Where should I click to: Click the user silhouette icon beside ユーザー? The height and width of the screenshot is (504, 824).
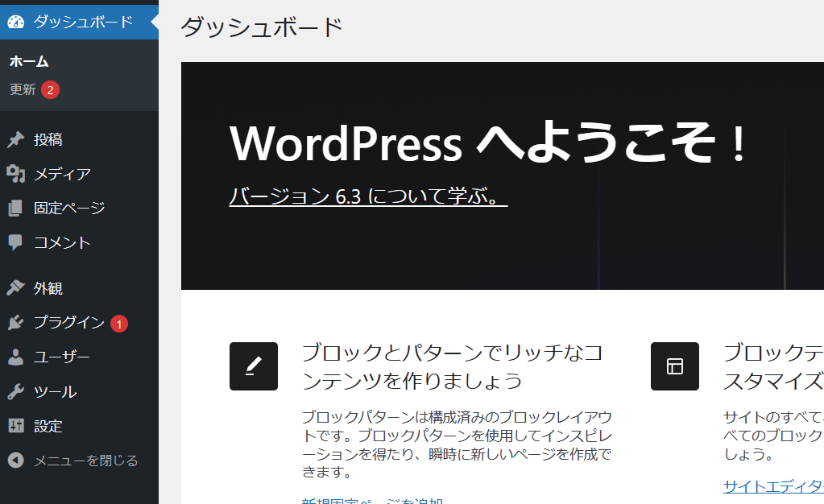(16, 357)
